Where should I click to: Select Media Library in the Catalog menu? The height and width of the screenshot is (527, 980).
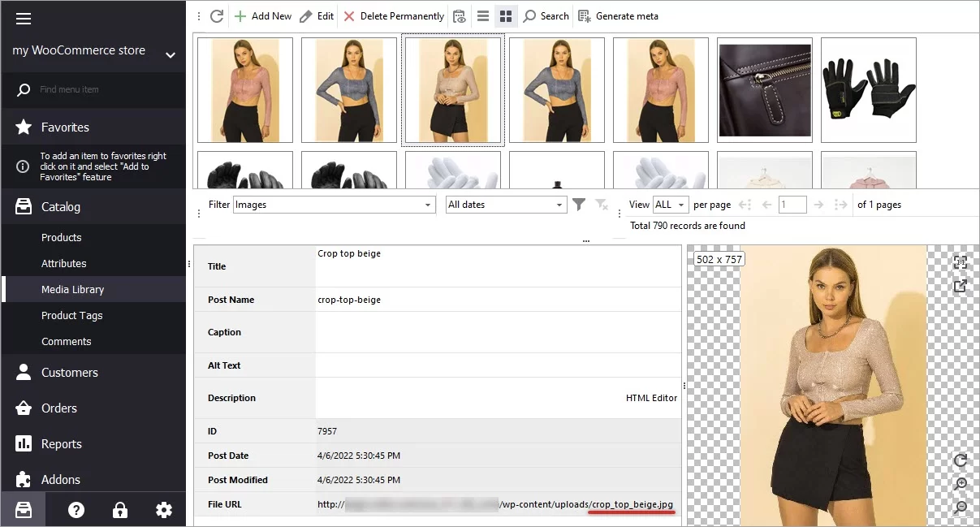71,289
